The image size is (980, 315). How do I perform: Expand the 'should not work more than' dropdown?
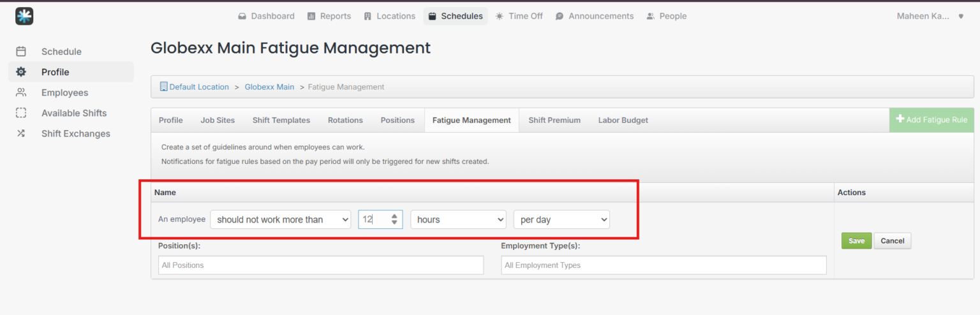click(x=281, y=219)
